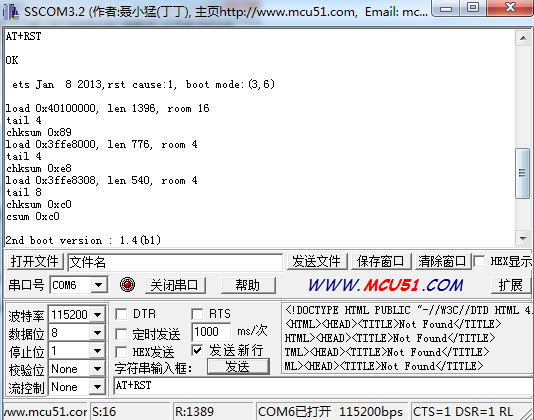Minimize the SSCOM3.2 window

click(445, 8)
